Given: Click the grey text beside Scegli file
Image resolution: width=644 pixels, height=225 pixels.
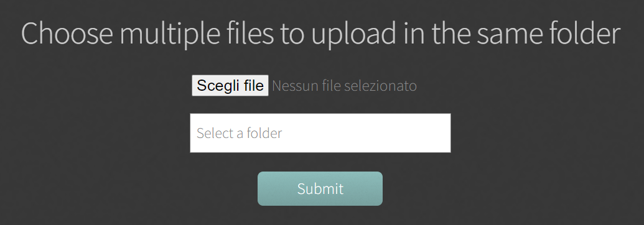Looking at the screenshot, I should pos(344,86).
